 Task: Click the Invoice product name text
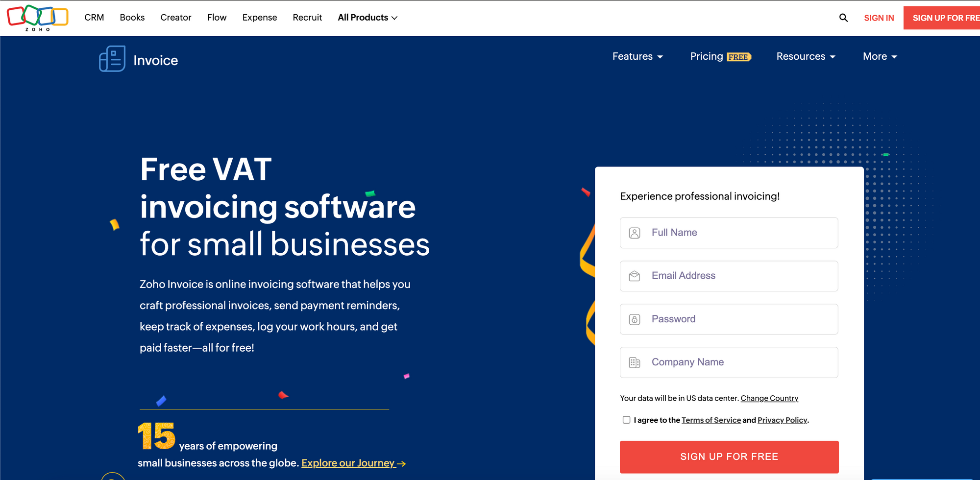pos(156,60)
